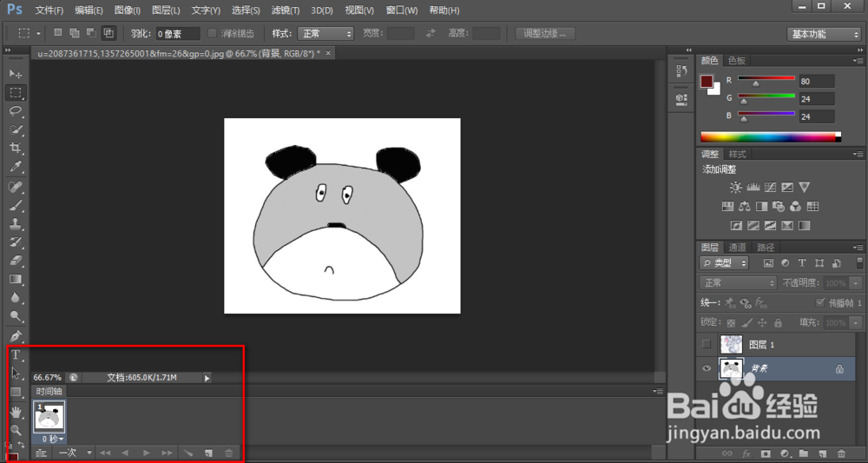Open the layer blend mode 正常 dropdown
This screenshot has height=463, width=868.
[738, 283]
